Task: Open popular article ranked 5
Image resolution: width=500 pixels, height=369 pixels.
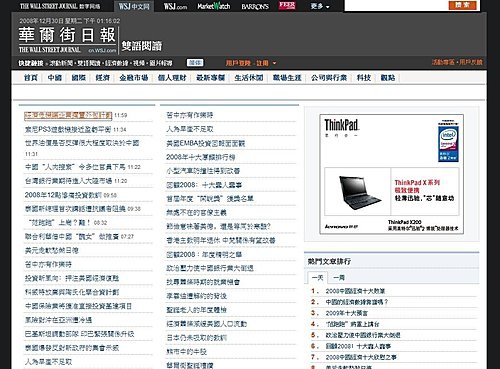Action: click(x=363, y=335)
